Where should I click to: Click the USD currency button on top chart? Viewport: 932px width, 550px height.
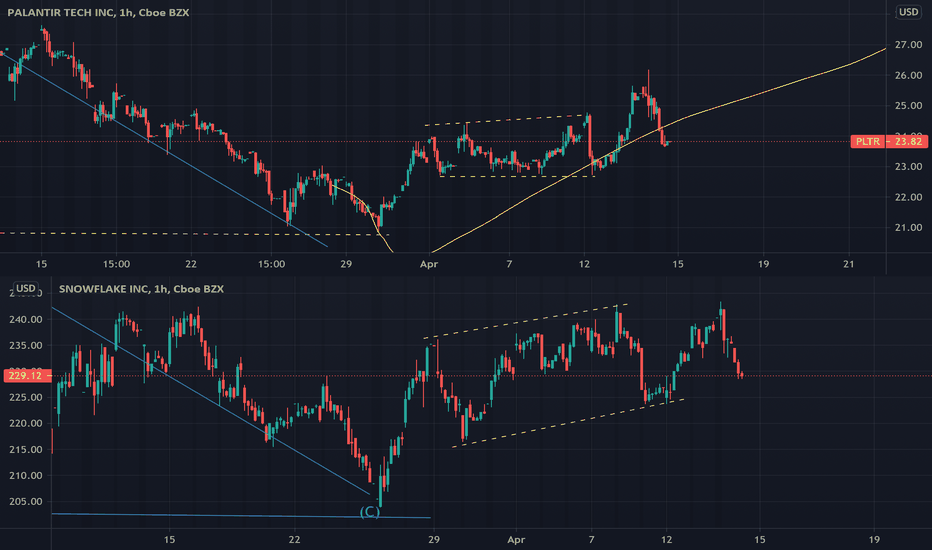click(908, 12)
